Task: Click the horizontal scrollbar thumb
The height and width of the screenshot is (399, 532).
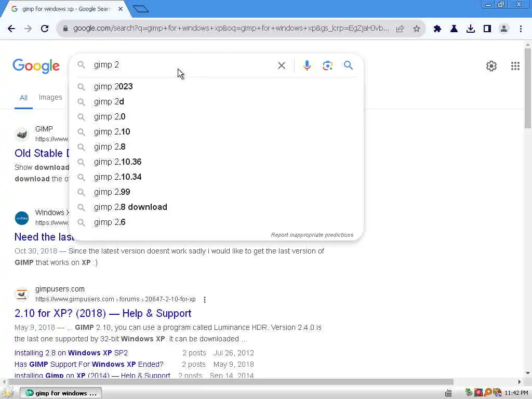Action: coord(231,382)
